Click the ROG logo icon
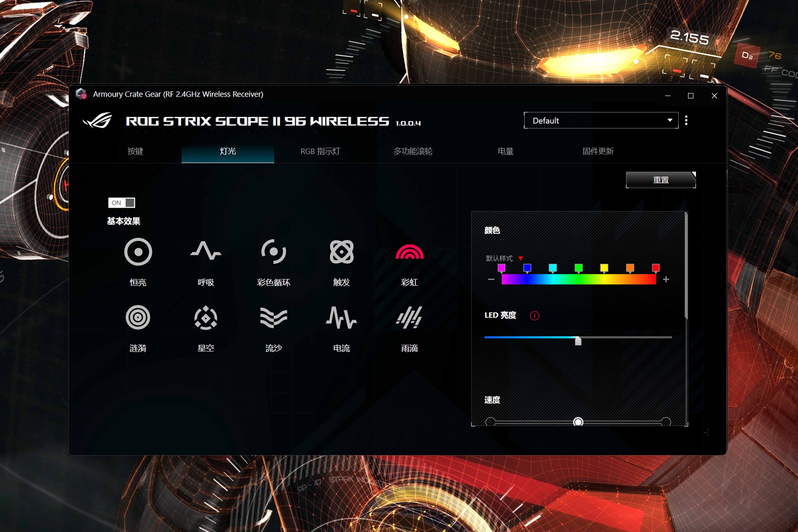The image size is (798, 532). pos(98,120)
